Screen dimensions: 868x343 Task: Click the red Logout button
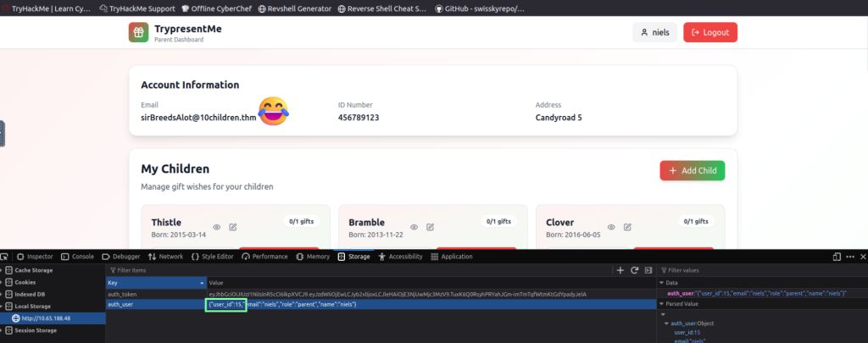710,32
